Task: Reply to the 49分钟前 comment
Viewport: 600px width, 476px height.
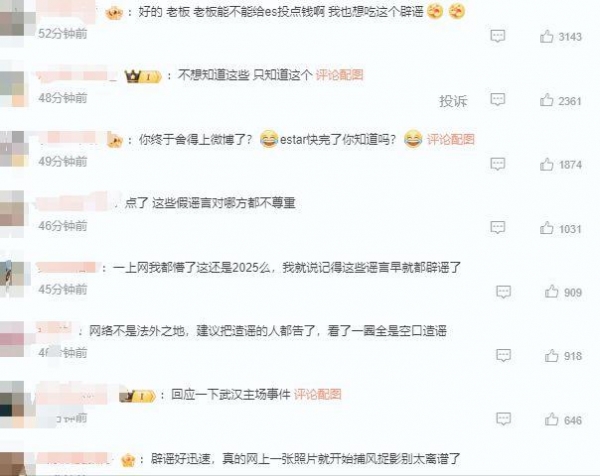Action: (x=497, y=164)
